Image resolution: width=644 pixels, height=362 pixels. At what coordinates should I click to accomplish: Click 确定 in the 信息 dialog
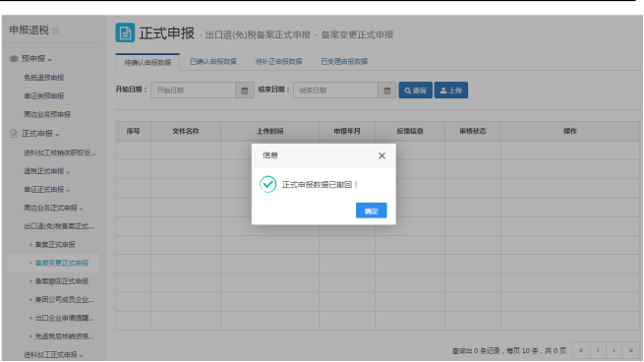pyautogui.click(x=371, y=211)
